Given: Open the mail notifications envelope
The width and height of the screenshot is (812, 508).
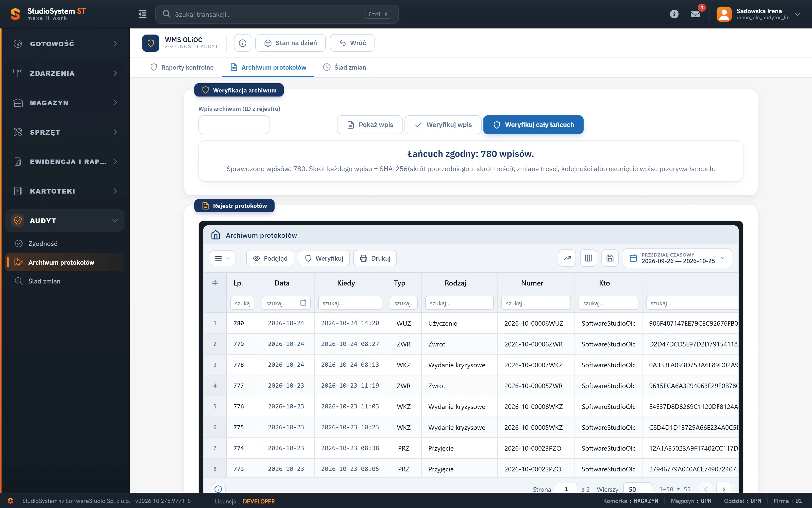Looking at the screenshot, I should point(696,14).
